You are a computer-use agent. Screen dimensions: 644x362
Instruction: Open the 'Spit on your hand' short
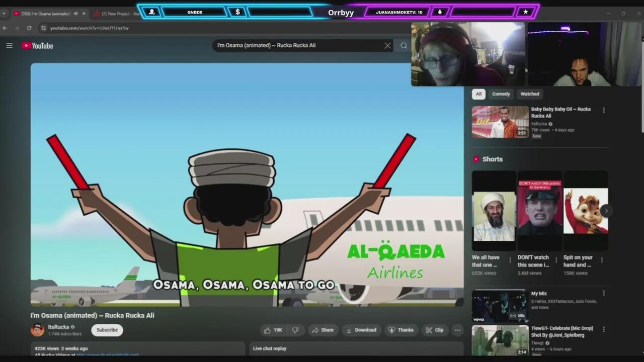(x=586, y=211)
